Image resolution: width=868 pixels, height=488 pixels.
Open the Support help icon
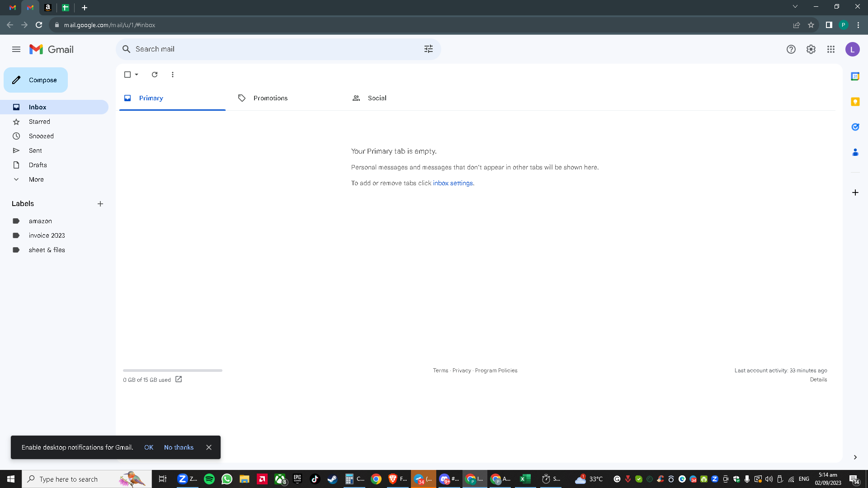click(x=791, y=49)
